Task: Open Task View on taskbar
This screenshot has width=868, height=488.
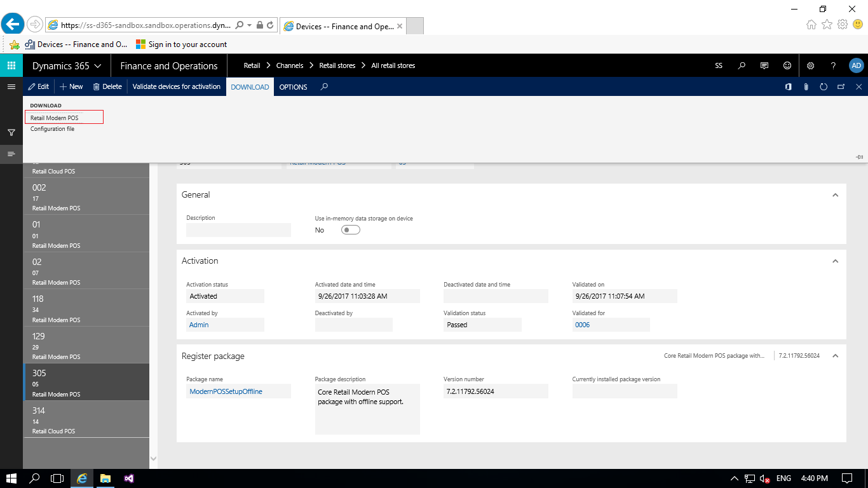Action: click(x=58, y=478)
